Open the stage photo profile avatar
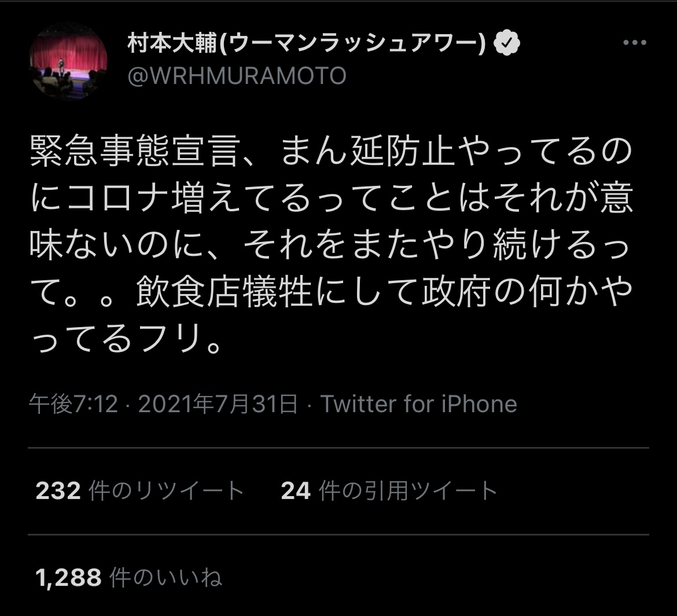This screenshot has width=677, height=616. pyautogui.click(x=68, y=60)
